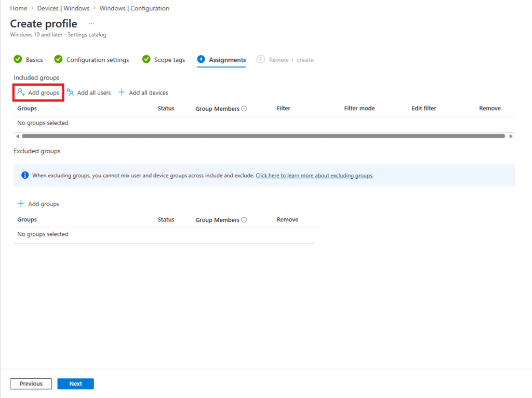Screen dimensions: 532x398
Task: Open Devices | Windows breadcrumb link
Action: point(63,8)
